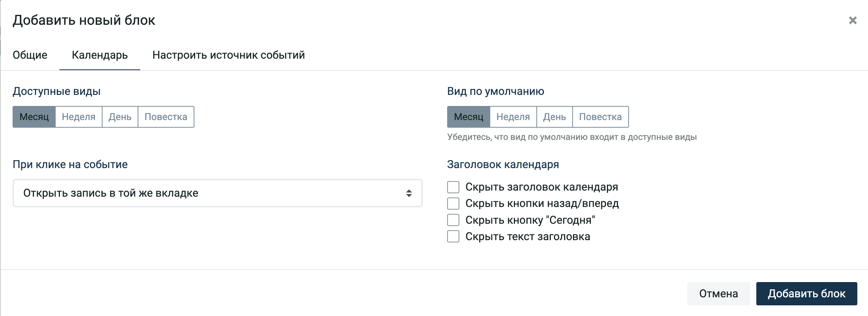Screen dimensions: 868x316
Task: Select the Календарь tab
Action: pos(100,55)
